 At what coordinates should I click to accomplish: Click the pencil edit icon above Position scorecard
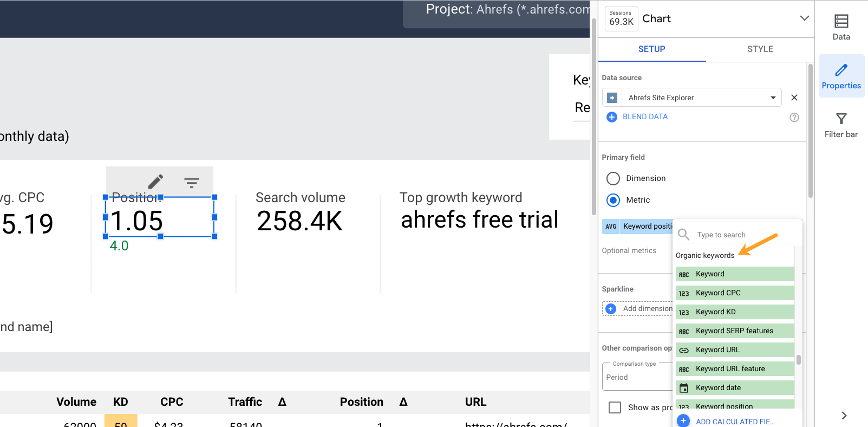[x=155, y=182]
